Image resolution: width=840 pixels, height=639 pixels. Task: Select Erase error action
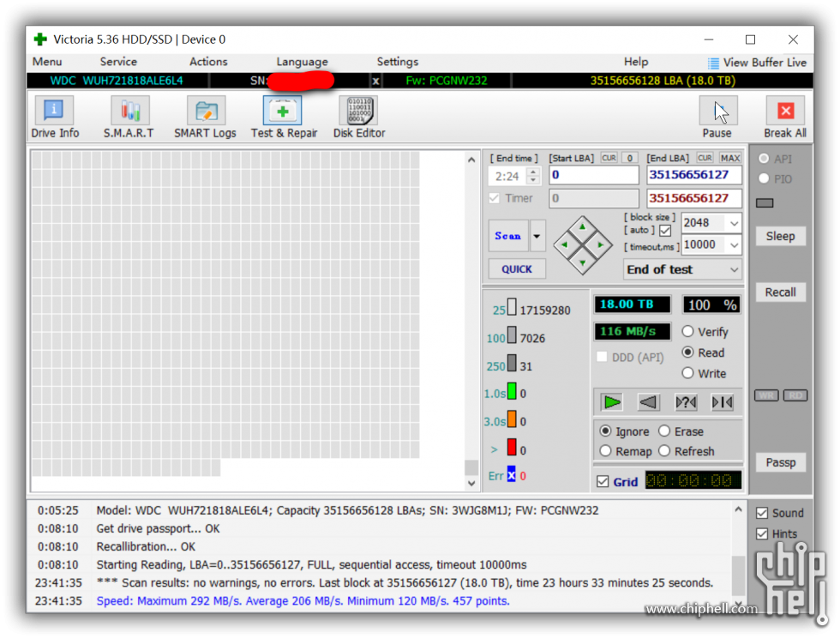[x=664, y=431]
